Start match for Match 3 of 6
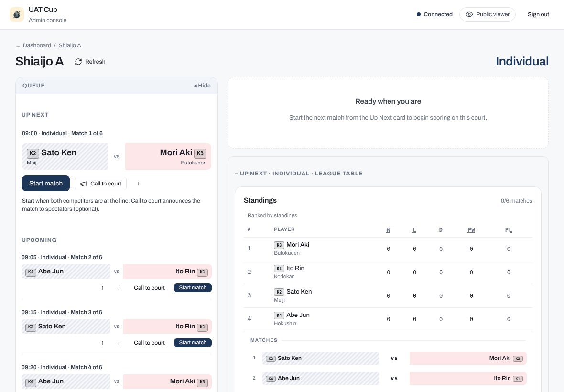 coord(193,343)
